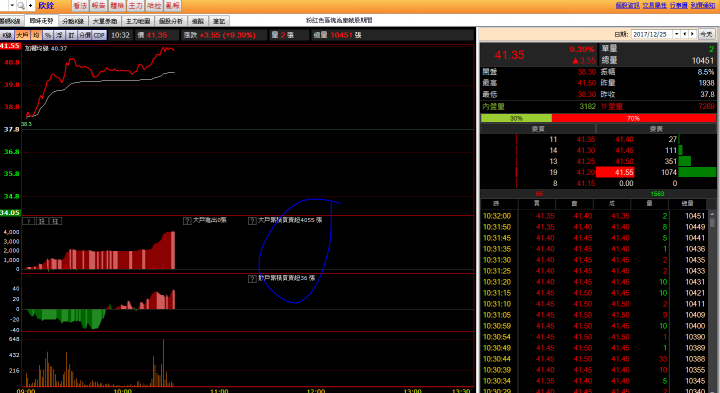The width and height of the screenshot is (720, 393).
Task: Switch to the 即時走勢 tab
Action: tap(42, 21)
